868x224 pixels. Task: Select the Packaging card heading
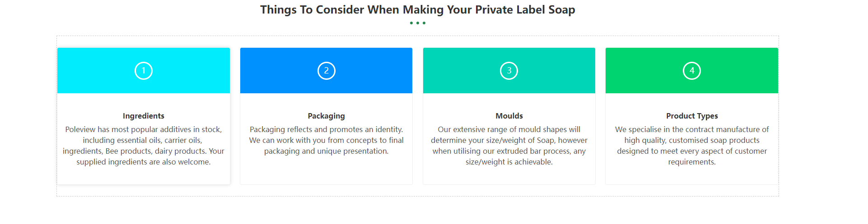pyautogui.click(x=326, y=116)
